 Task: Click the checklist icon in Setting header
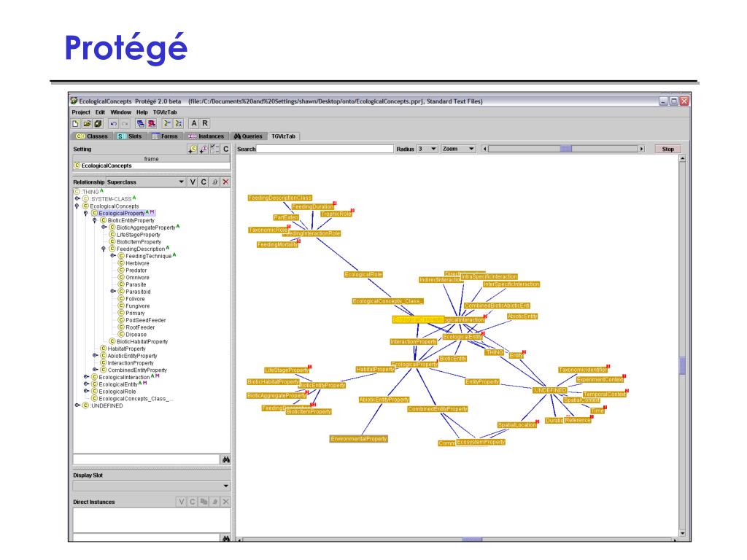click(215, 149)
